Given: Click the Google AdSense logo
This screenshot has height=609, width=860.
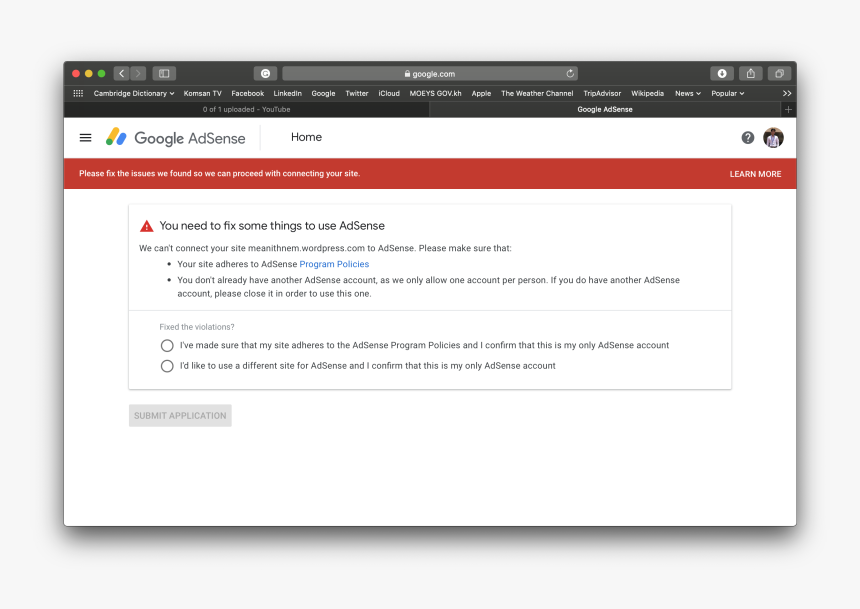Looking at the screenshot, I should 176,137.
